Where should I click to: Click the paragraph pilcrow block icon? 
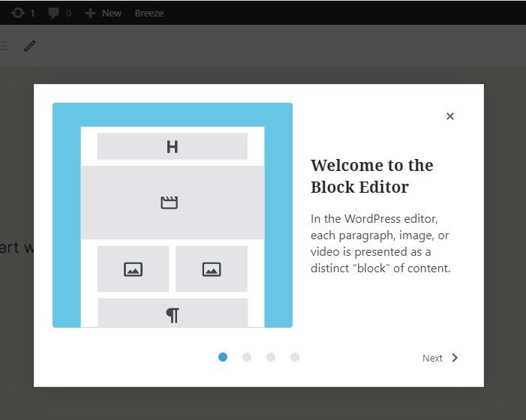tap(173, 315)
